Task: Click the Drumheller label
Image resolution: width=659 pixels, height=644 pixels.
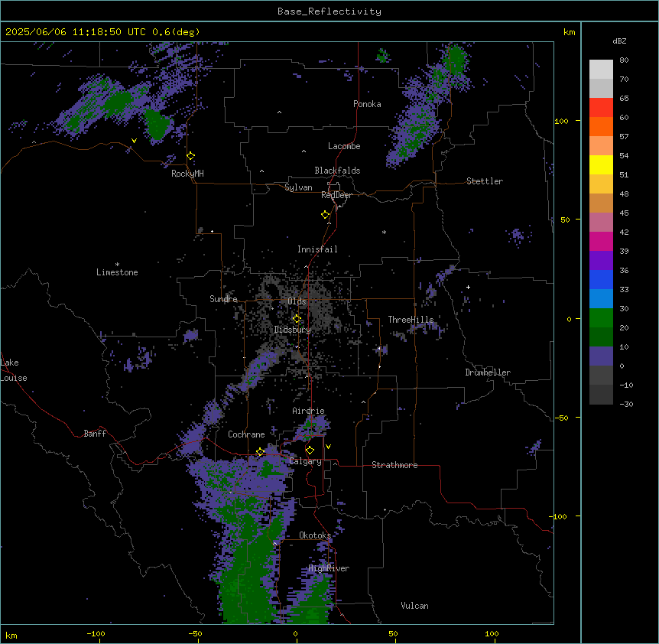Action: pos(488,372)
